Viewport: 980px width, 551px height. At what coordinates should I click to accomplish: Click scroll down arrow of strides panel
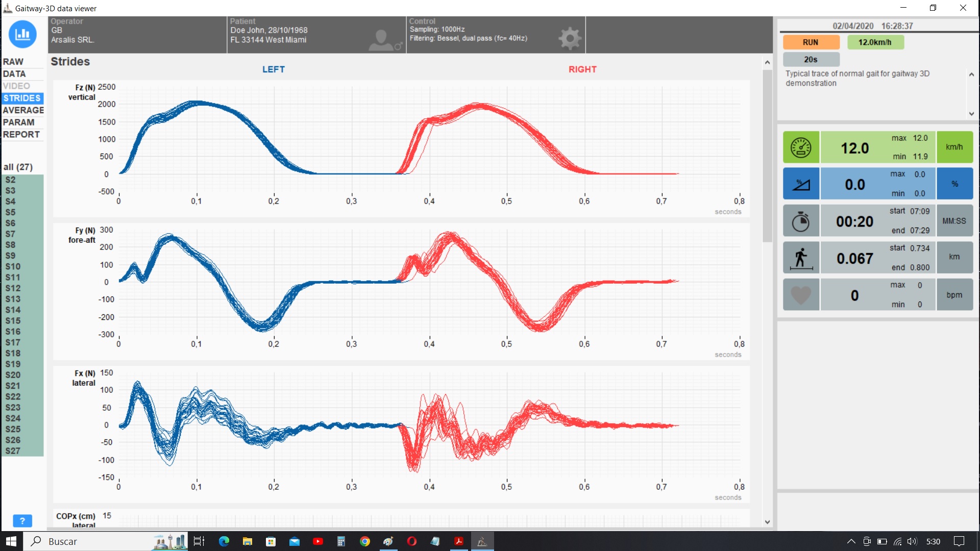pyautogui.click(x=767, y=522)
